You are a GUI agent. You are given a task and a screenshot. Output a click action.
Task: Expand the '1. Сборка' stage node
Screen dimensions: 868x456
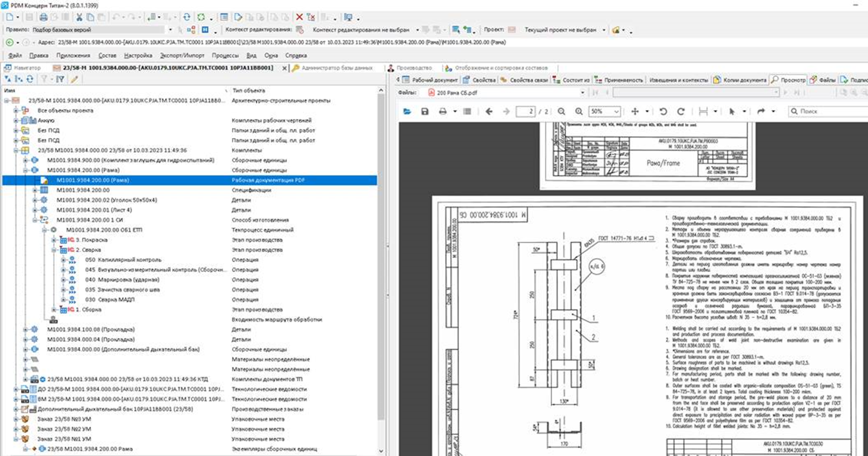54,310
